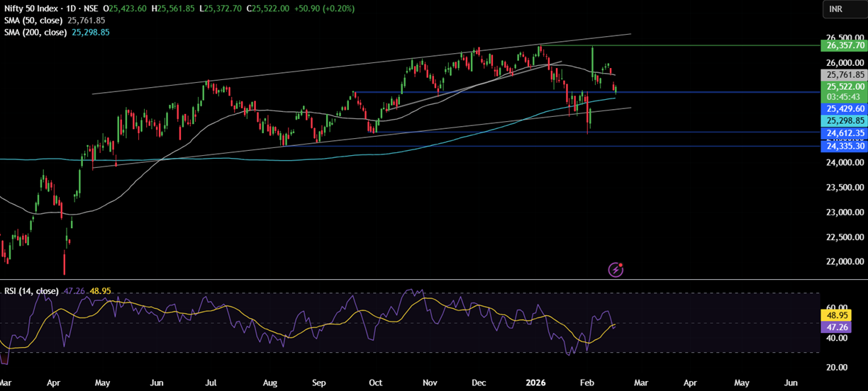Image resolution: width=868 pixels, height=391 pixels.
Task: Select the RSI (14, close) indicator legend
Action: click(32, 291)
